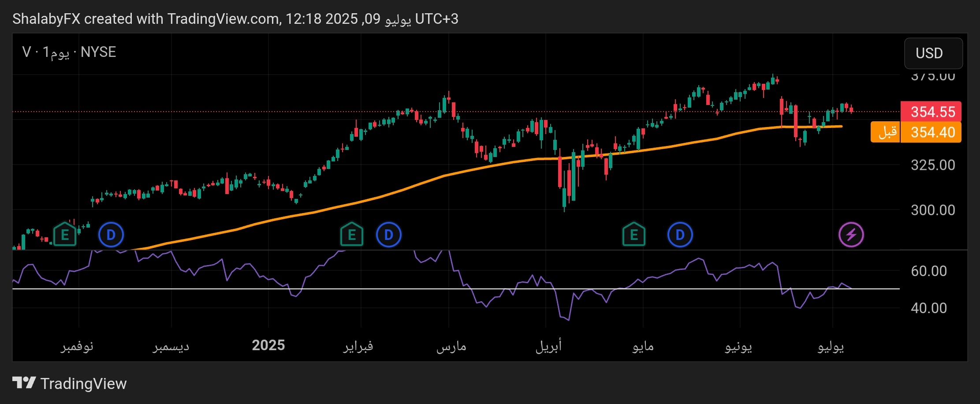Image resolution: width=980 pixels, height=404 pixels.
Task: Click the ShalabyFX created with TradingView.com header
Action: (235, 19)
